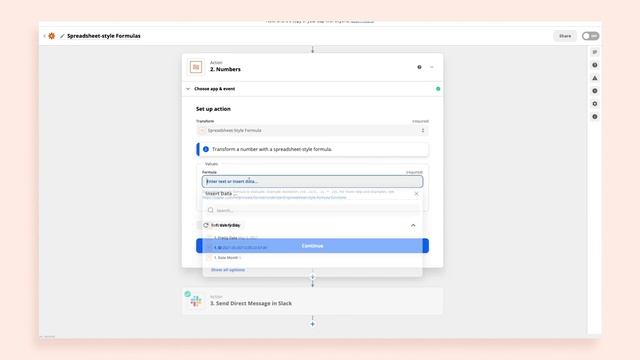Collapse the Numbers step with header chevron

pyautogui.click(x=432, y=67)
